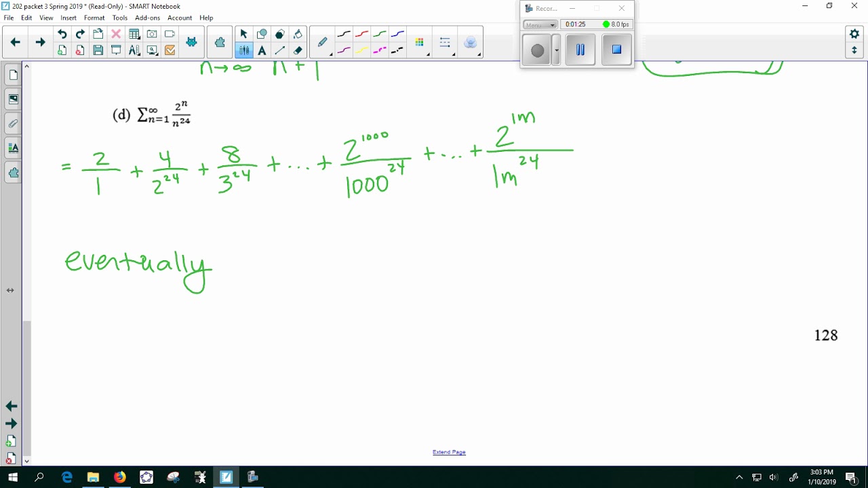
Task: Click the orange Response checkmark icon
Action: click(170, 50)
